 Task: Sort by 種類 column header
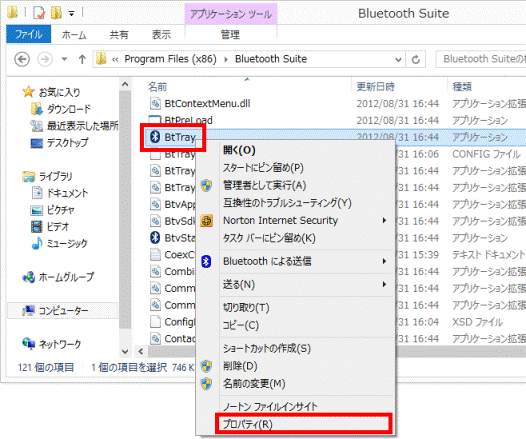pos(462,87)
